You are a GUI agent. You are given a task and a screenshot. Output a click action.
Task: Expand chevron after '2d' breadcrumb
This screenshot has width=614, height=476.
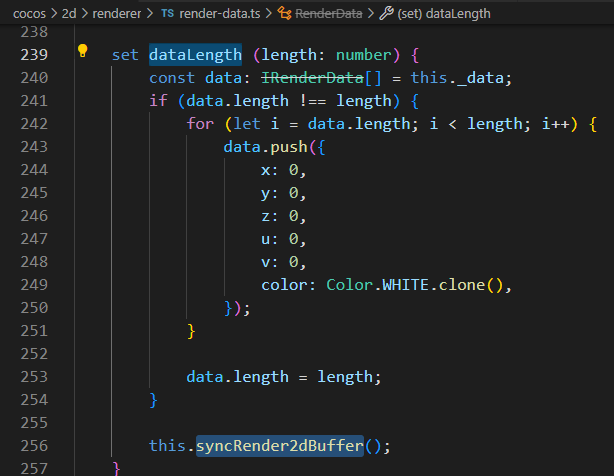click(x=85, y=14)
